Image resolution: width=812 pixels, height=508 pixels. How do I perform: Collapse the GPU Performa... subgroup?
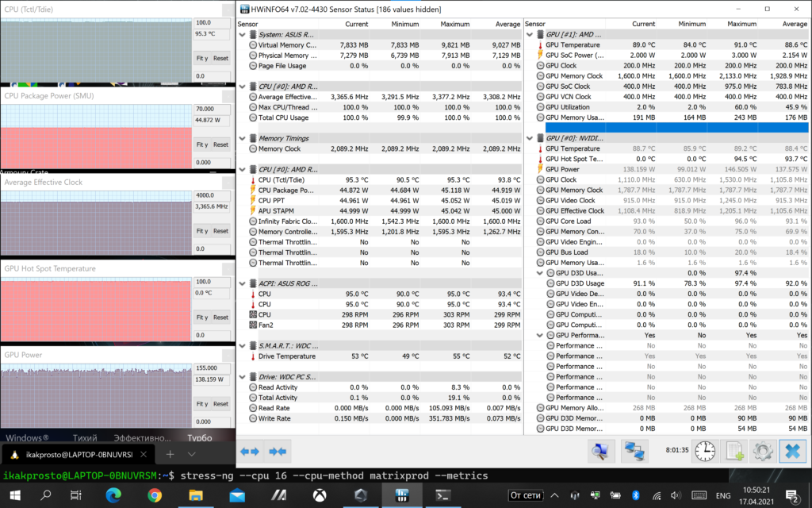pos(539,336)
